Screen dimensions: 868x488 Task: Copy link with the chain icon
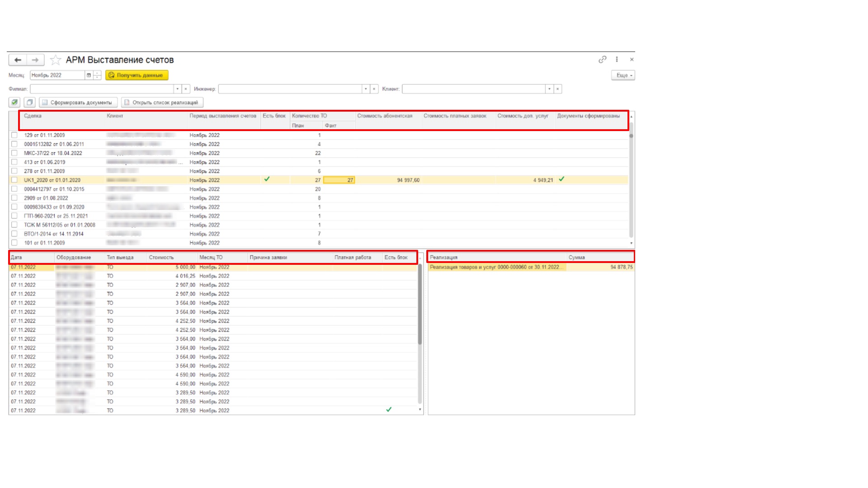click(x=602, y=59)
